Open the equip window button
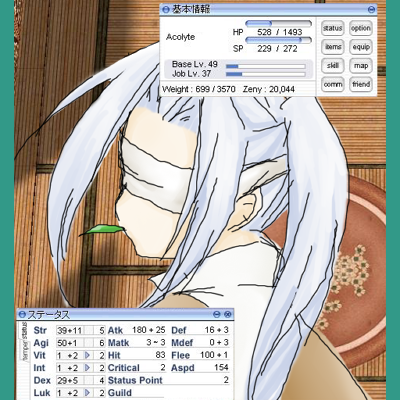The image size is (400, 400). 361,47
